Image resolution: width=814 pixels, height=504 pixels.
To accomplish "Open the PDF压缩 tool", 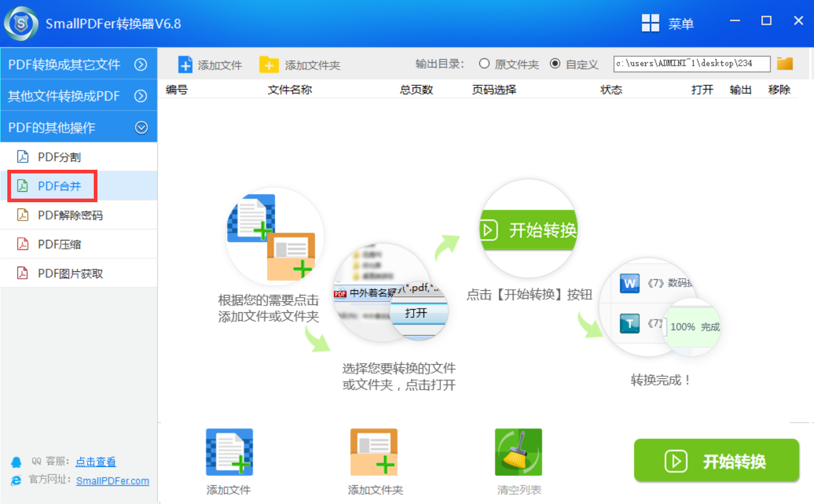I will click(62, 244).
